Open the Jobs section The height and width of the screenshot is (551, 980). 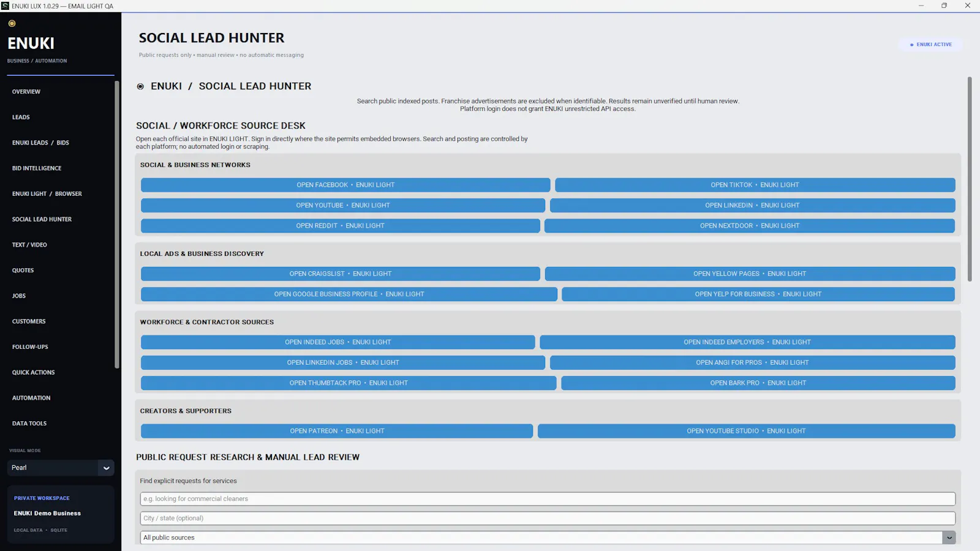[19, 296]
